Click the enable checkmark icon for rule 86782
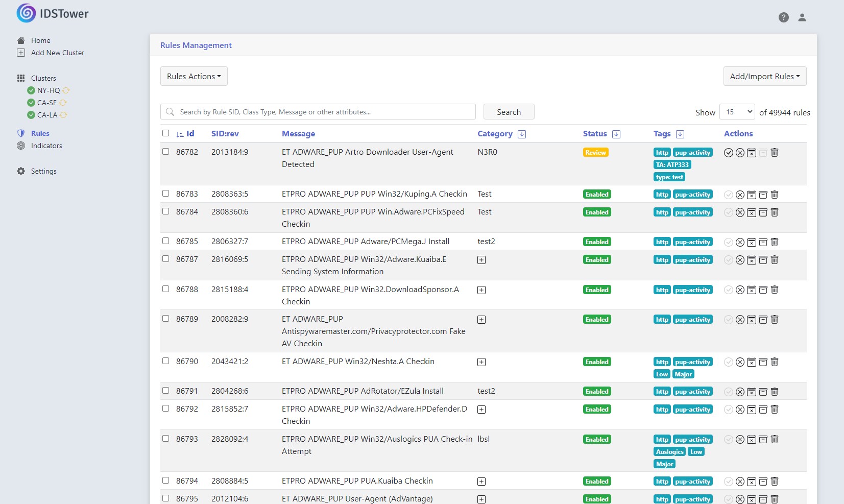 point(729,153)
